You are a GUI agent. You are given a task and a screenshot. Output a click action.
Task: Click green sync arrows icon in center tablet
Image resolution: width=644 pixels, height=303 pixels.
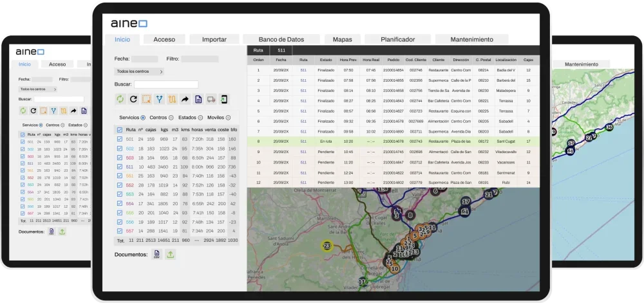tap(120, 99)
